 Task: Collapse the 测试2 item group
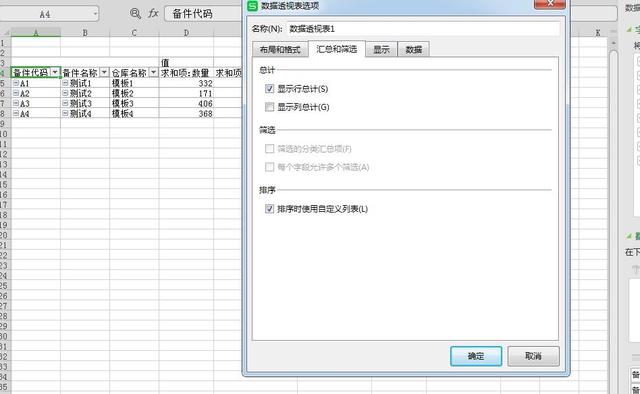point(65,93)
